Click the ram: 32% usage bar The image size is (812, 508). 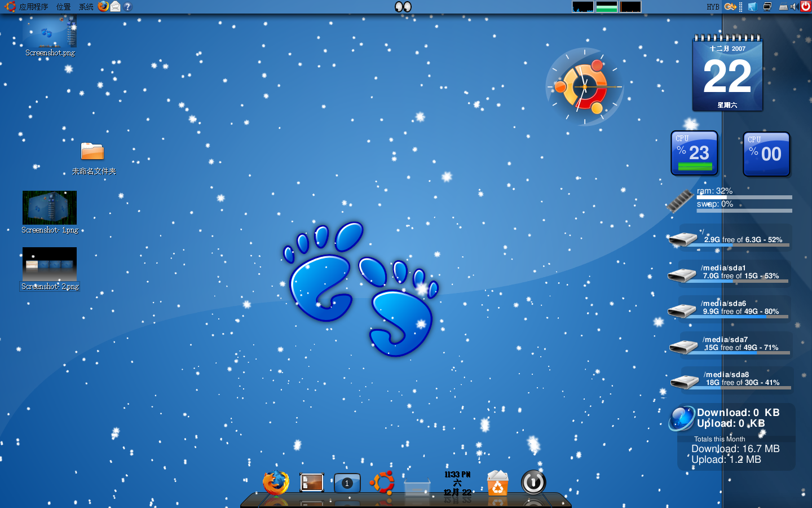pos(744,197)
